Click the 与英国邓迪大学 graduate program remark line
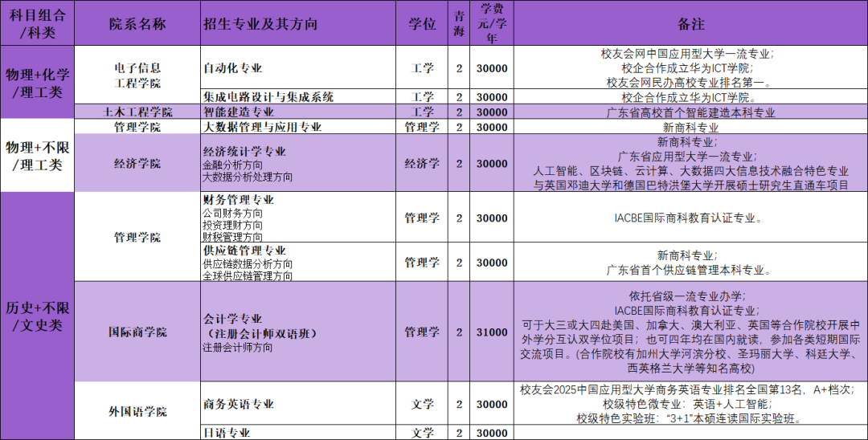Screen dimensions: 868x440 690,185
